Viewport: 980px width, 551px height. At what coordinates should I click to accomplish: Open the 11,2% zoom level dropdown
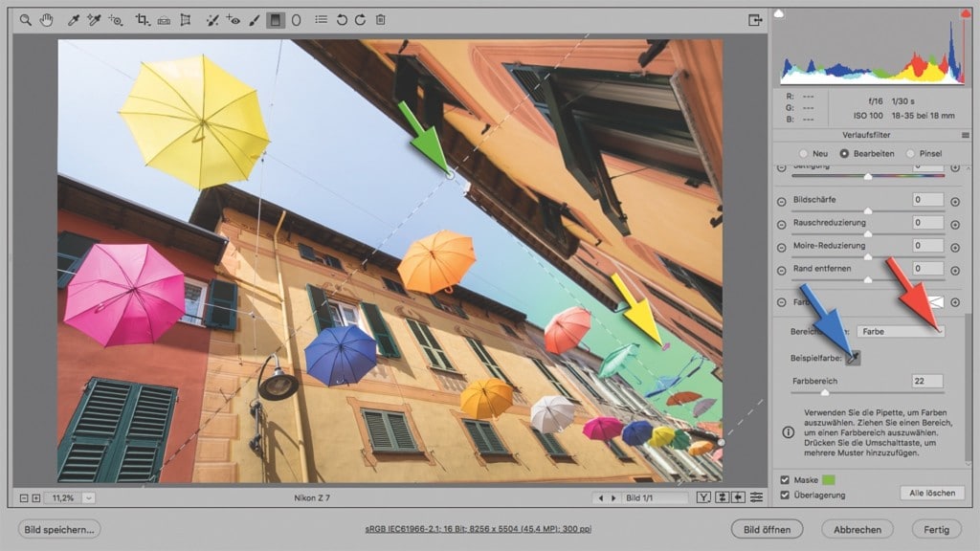(89, 497)
